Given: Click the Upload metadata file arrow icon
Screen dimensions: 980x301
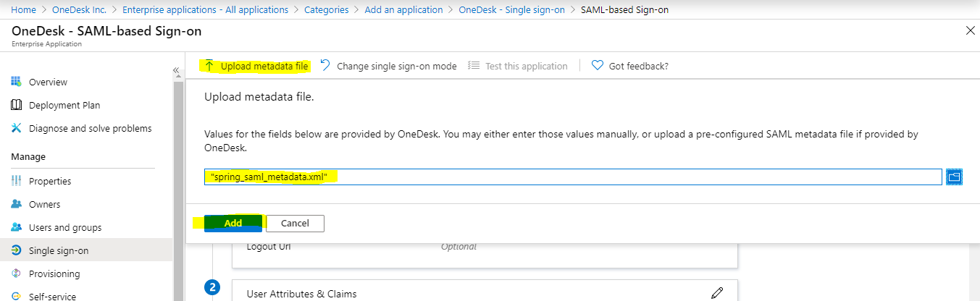Looking at the screenshot, I should [209, 66].
